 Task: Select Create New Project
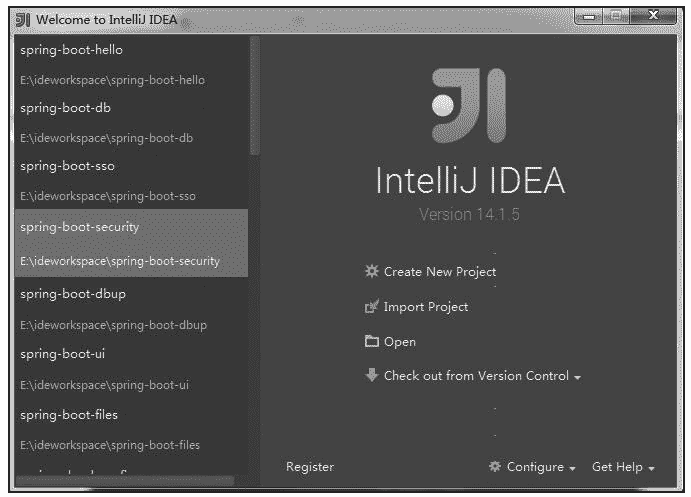pos(439,271)
